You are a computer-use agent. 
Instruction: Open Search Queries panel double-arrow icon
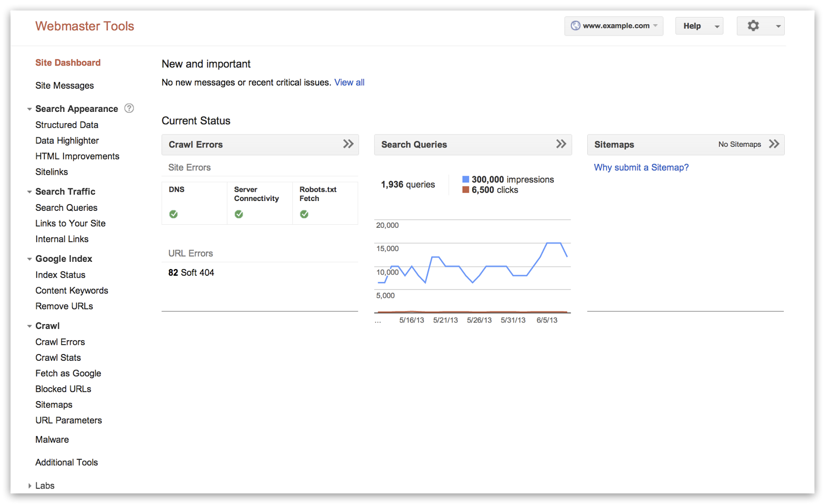[x=561, y=144]
